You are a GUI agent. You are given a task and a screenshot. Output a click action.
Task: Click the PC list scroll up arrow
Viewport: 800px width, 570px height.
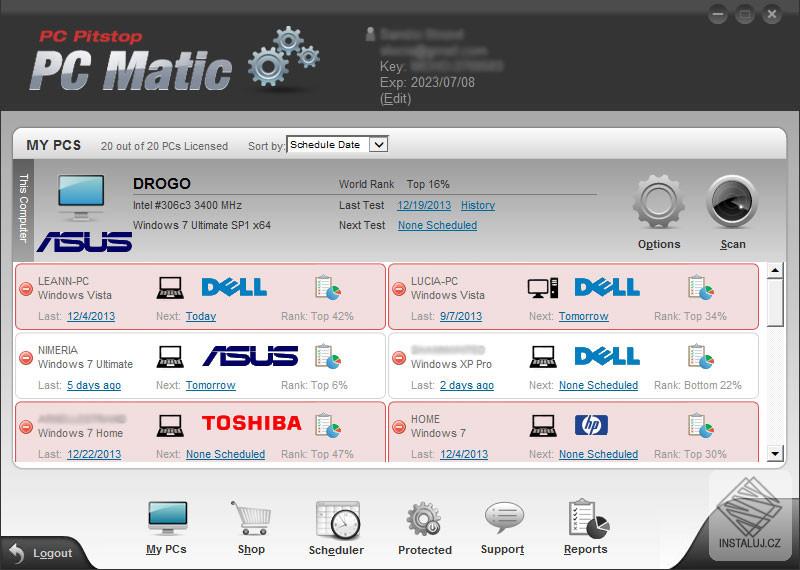tap(775, 270)
